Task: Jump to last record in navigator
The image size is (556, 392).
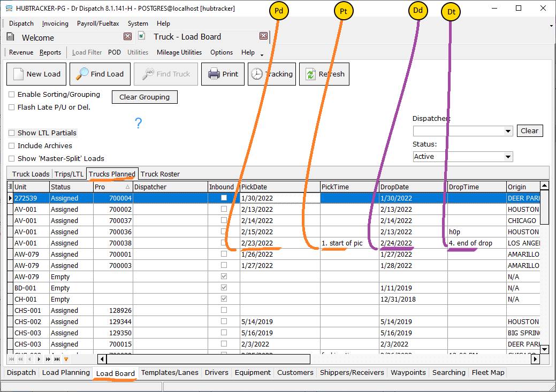Action: click(x=56, y=359)
